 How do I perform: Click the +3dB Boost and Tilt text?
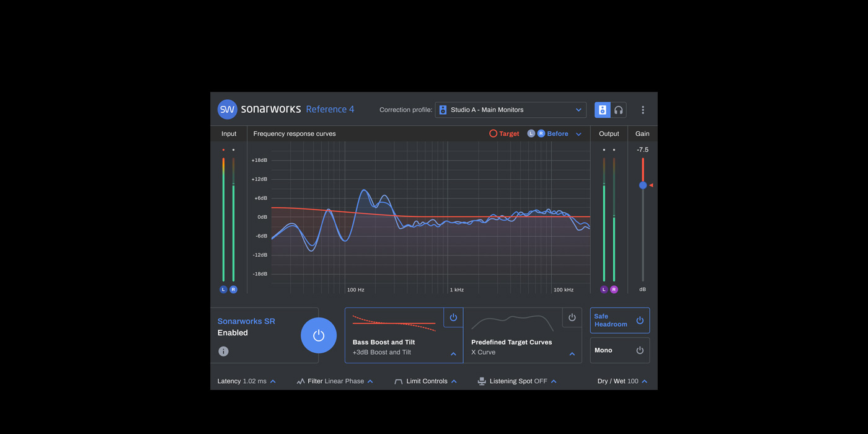(382, 352)
